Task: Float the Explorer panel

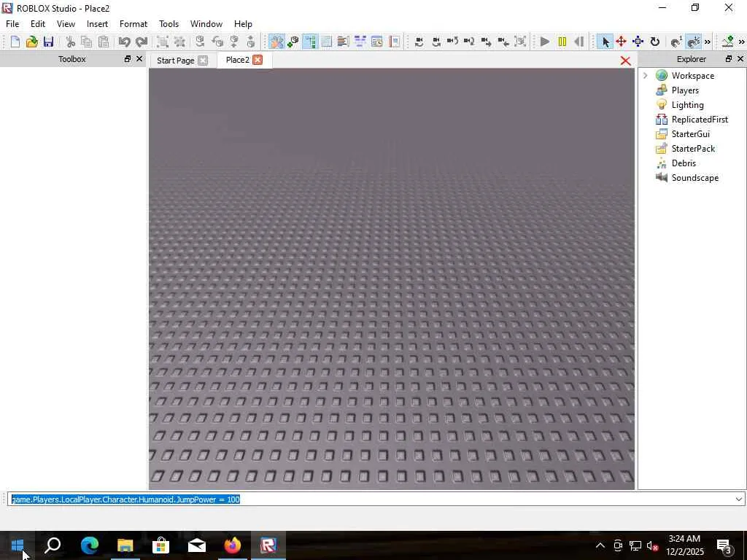Action: tap(729, 59)
